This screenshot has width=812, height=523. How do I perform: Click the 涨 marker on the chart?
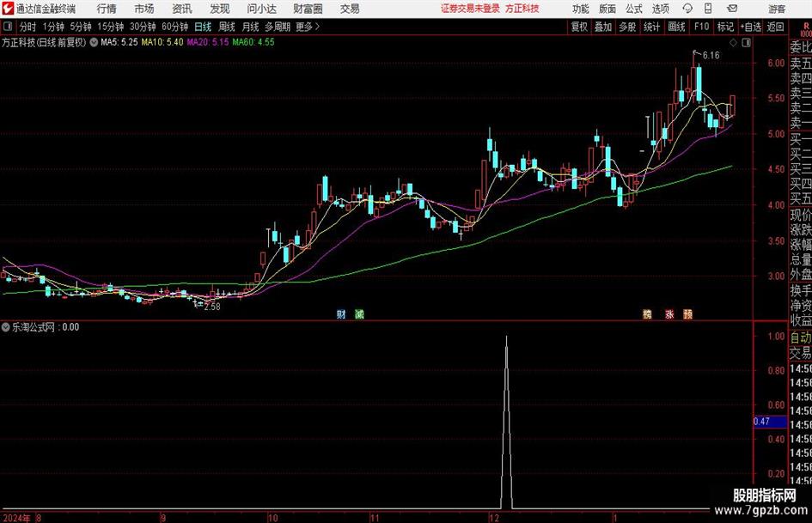pyautogui.click(x=669, y=314)
